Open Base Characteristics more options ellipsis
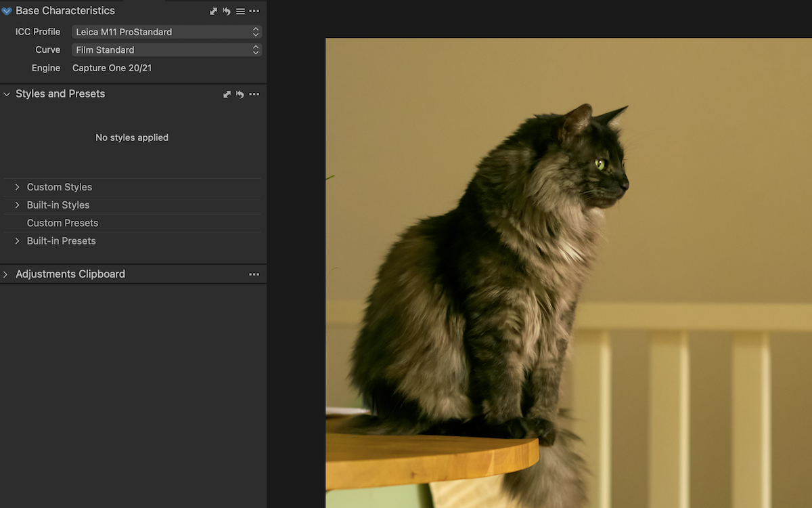The width and height of the screenshot is (812, 508). point(254,12)
